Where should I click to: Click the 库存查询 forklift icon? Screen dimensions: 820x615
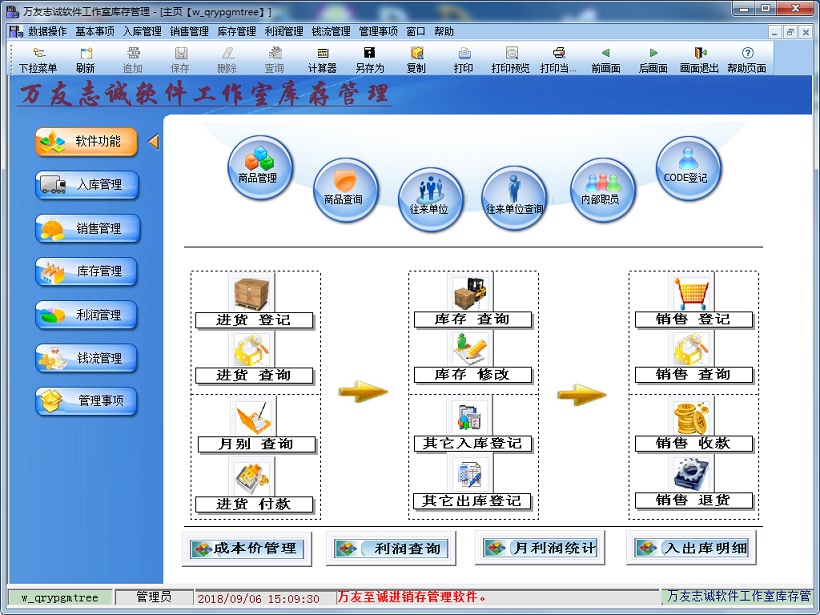click(472, 292)
